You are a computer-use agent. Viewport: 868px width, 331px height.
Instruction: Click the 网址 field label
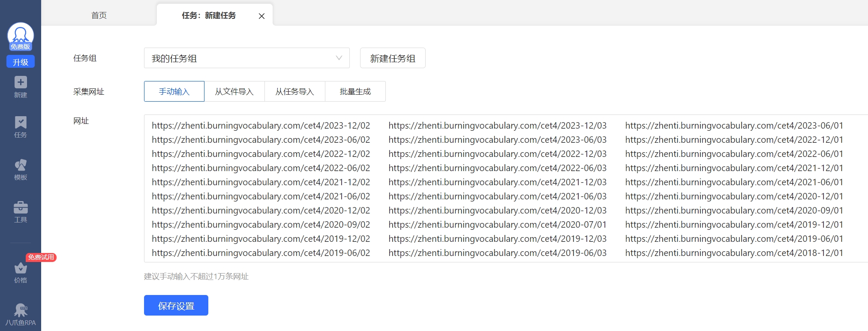click(x=81, y=121)
